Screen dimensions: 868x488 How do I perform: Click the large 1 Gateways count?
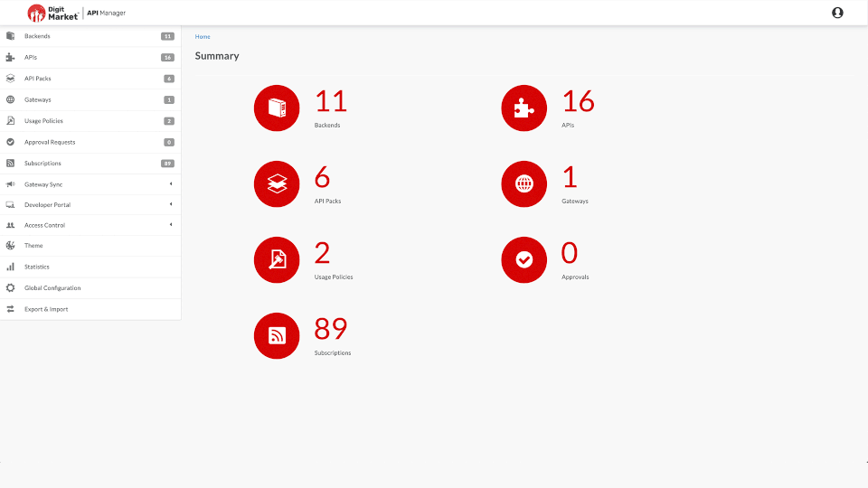tap(570, 177)
